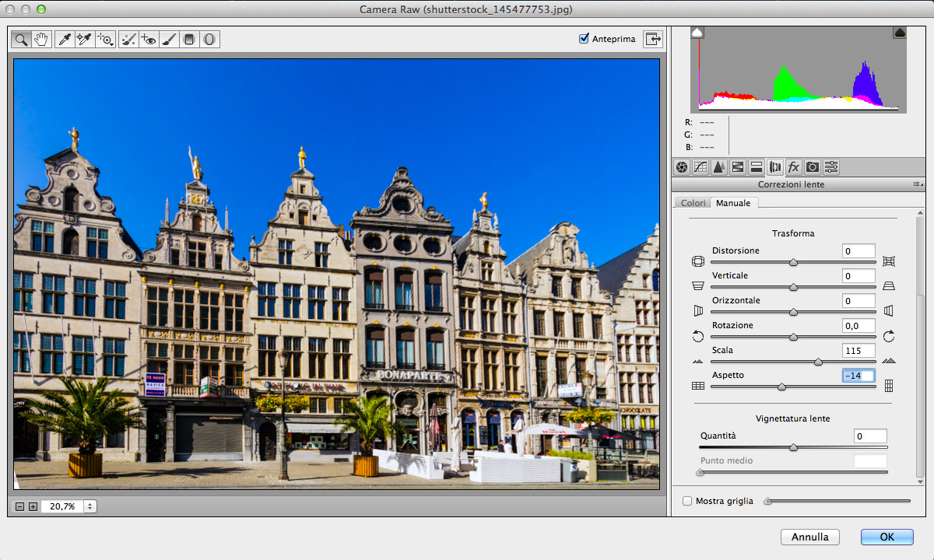934x560 pixels.
Task: Click the Rotazione value input field
Action: [x=859, y=325]
